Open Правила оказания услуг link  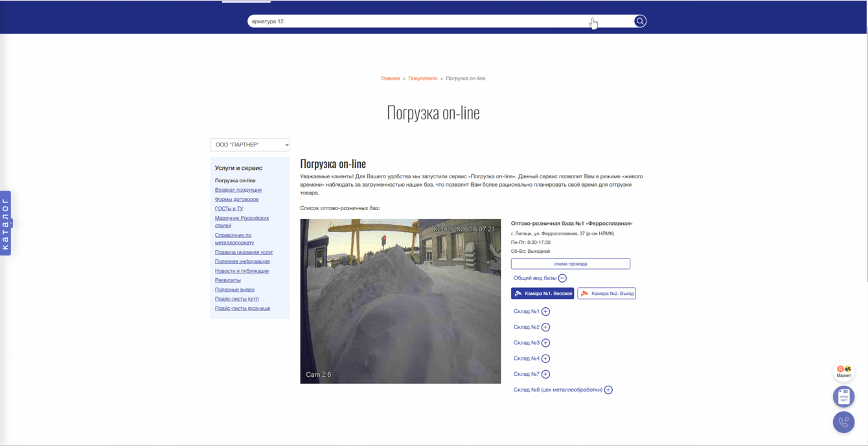point(244,252)
